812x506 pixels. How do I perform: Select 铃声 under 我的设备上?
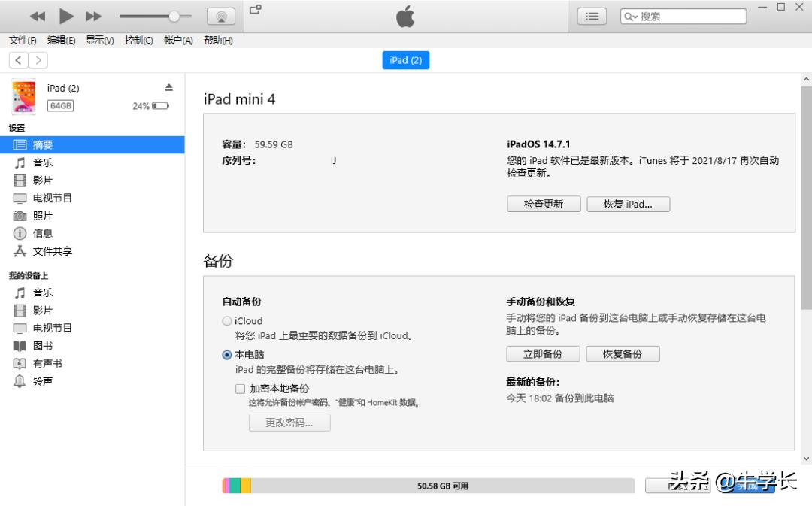coord(42,380)
